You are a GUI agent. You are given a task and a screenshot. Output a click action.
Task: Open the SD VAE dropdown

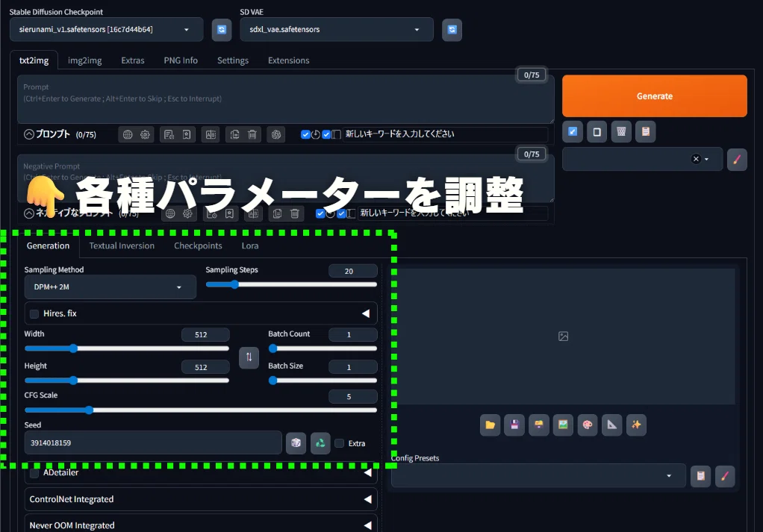(x=337, y=30)
